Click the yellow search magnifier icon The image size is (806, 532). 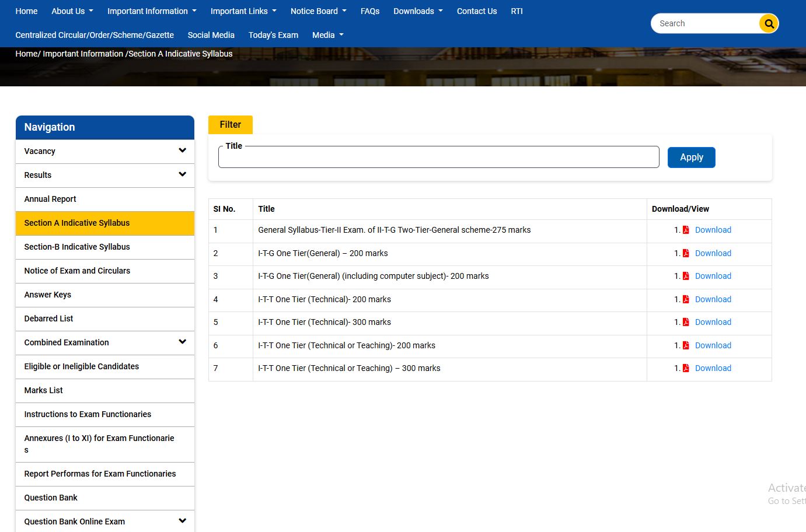click(769, 24)
